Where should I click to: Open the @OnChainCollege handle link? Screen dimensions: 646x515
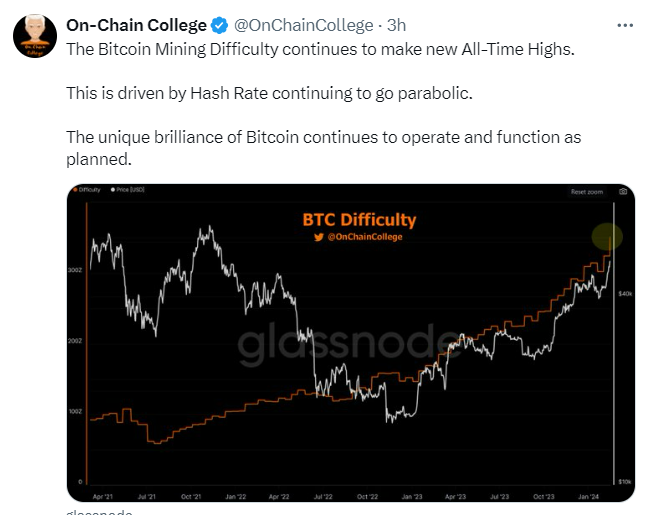tap(304, 26)
